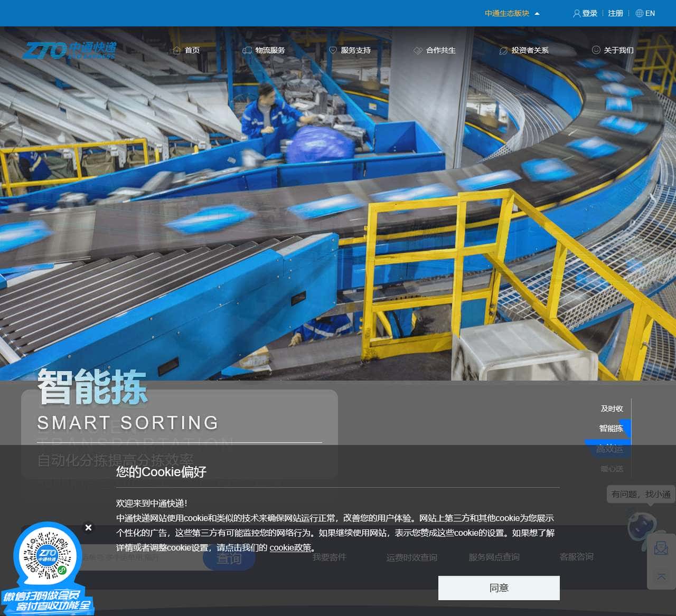Select the 高效运 slide tab
676x616 pixels.
coord(610,449)
